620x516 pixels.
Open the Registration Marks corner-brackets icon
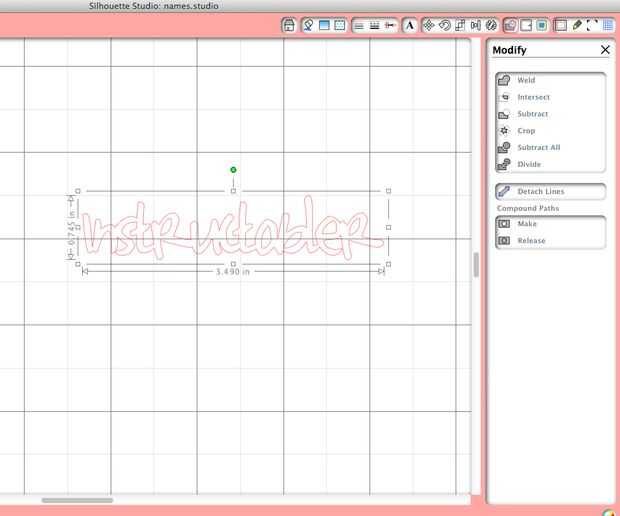tap(592, 26)
